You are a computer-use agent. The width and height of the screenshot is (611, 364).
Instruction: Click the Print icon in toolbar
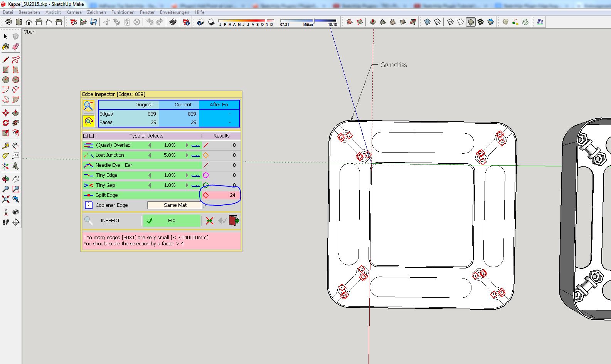173,22
